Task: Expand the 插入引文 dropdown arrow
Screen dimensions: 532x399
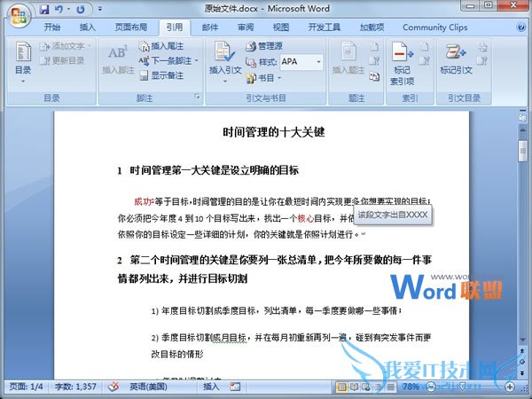Action: [x=224, y=81]
